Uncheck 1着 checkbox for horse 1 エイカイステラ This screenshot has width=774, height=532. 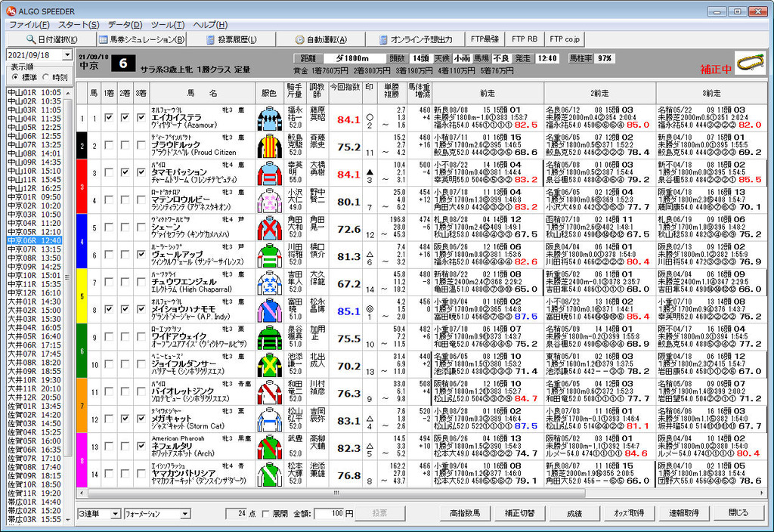tap(109, 117)
